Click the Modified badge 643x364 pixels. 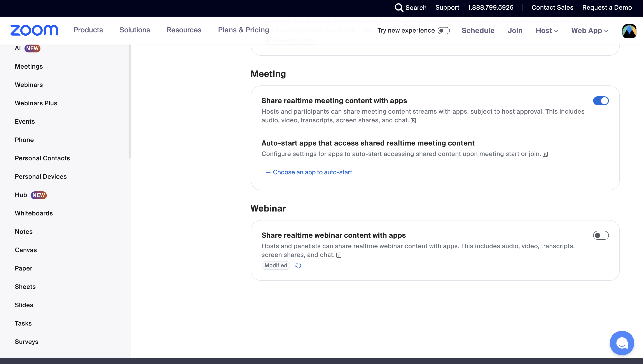[x=276, y=265]
